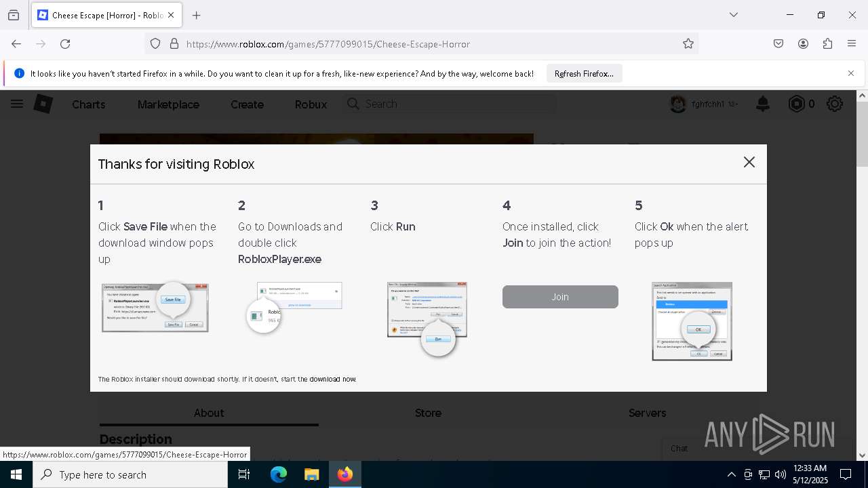Click the roblox.com URL address bar
This screenshot has height=488, width=868.
pos(420,43)
